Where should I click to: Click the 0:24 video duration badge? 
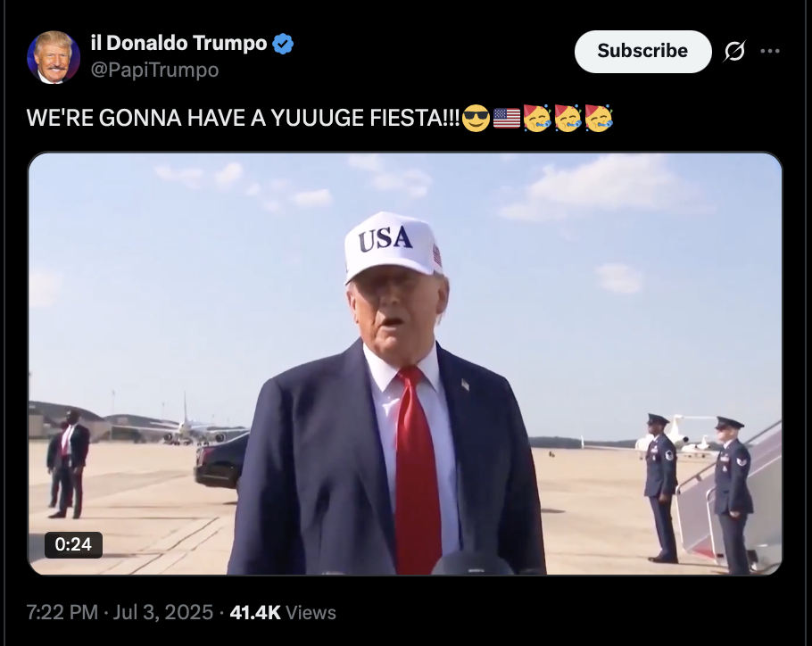73,544
